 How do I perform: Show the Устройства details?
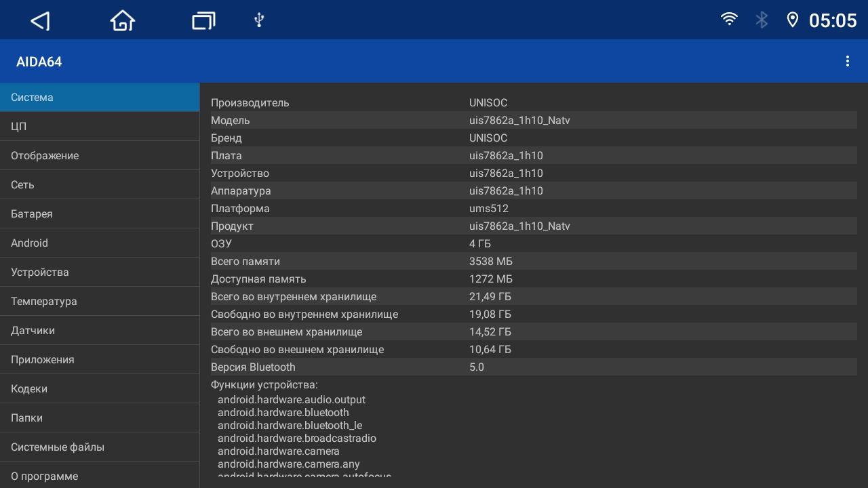pos(100,272)
